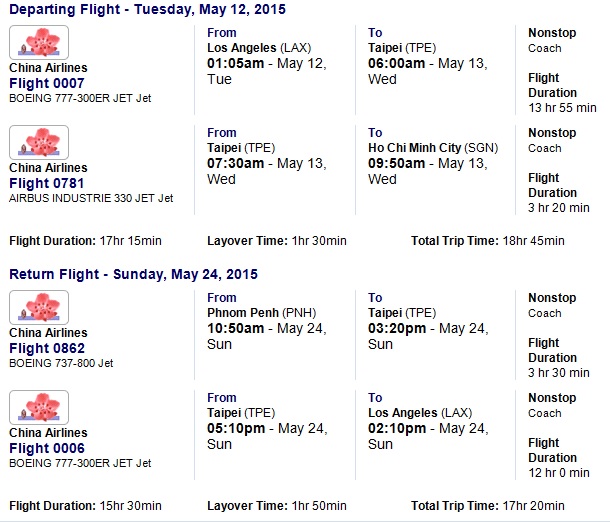
Task: Select the Departing Flight Tuesday heading
Action: click(x=147, y=9)
